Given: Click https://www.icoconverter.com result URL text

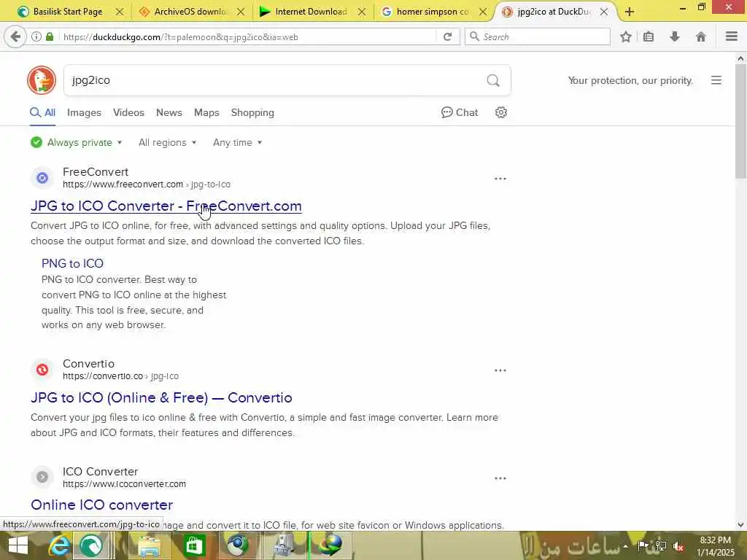Looking at the screenshot, I should click(x=124, y=484).
